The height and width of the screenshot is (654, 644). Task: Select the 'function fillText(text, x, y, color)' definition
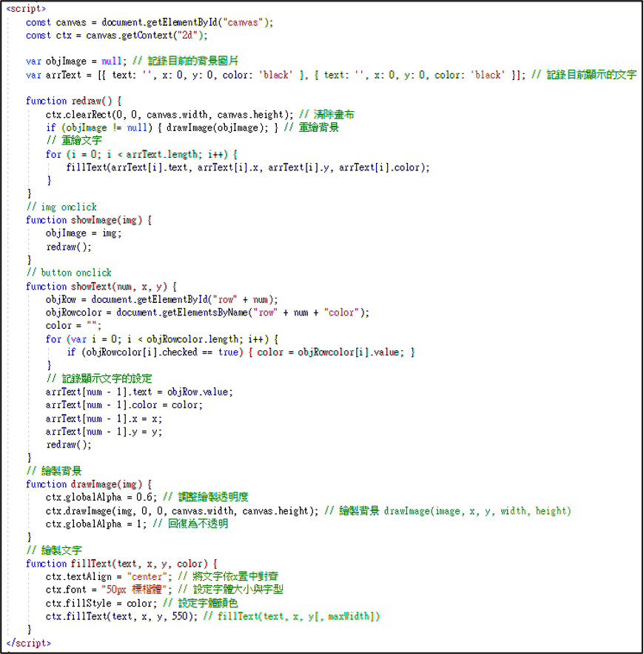pos(121,564)
